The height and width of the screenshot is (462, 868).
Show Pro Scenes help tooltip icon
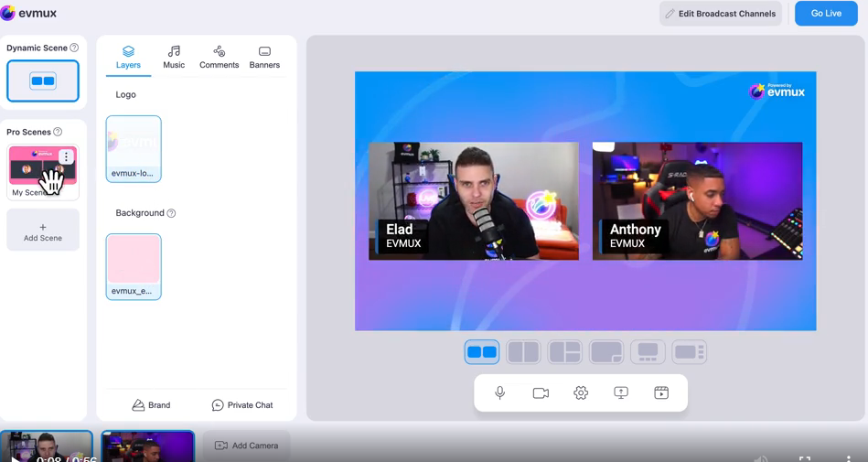(x=58, y=132)
